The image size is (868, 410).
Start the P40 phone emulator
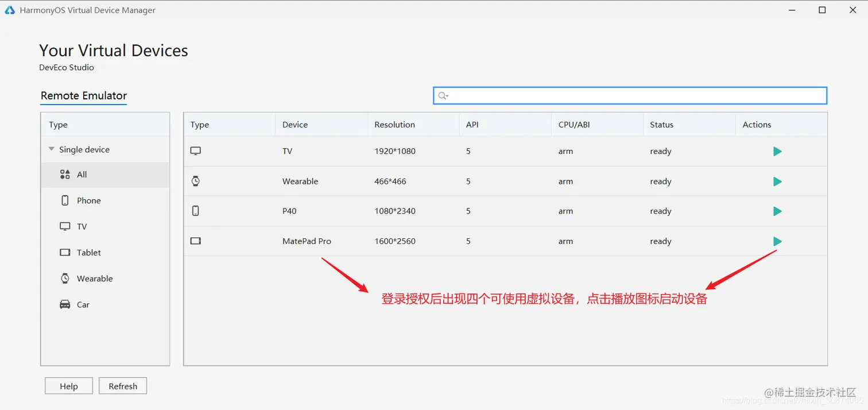click(777, 211)
